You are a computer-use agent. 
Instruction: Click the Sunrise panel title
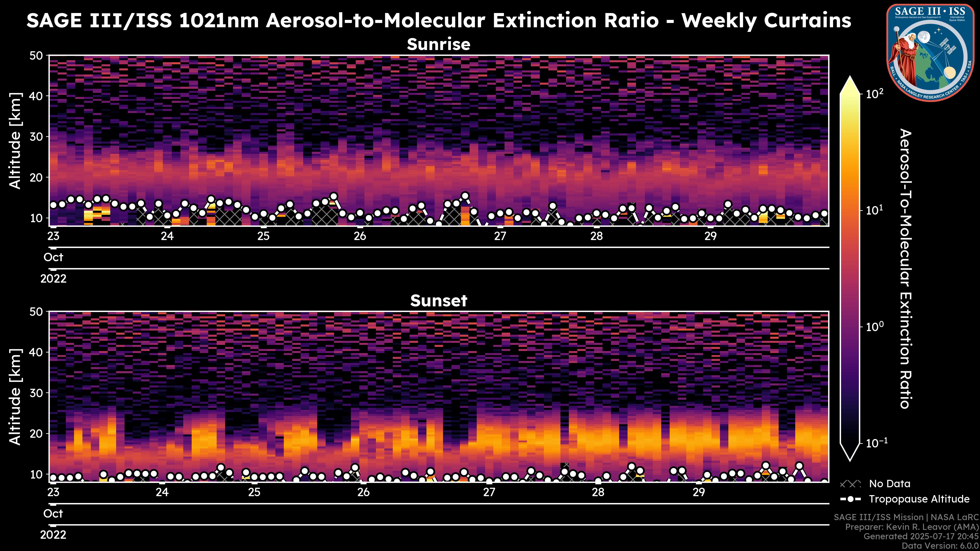(439, 44)
